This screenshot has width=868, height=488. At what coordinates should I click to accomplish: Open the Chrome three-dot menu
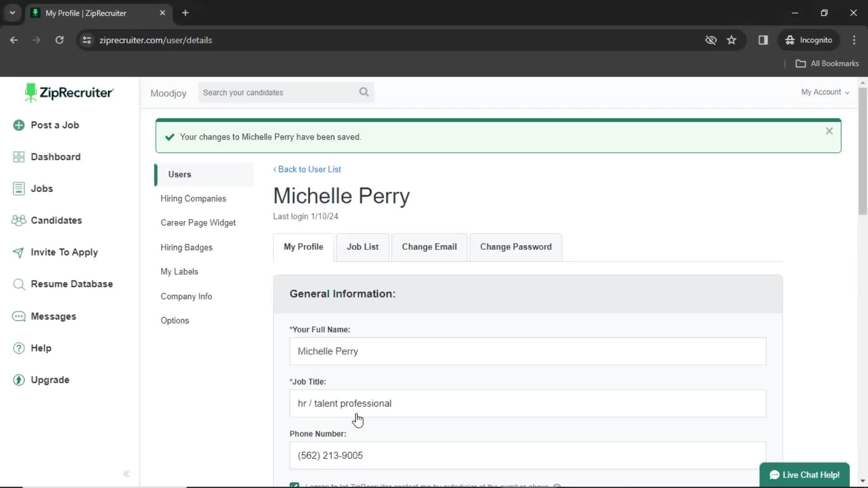pyautogui.click(x=854, y=40)
